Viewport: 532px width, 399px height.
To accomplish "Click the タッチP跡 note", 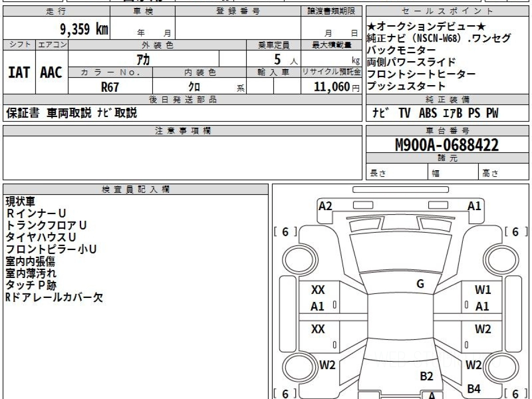I will point(31,285).
